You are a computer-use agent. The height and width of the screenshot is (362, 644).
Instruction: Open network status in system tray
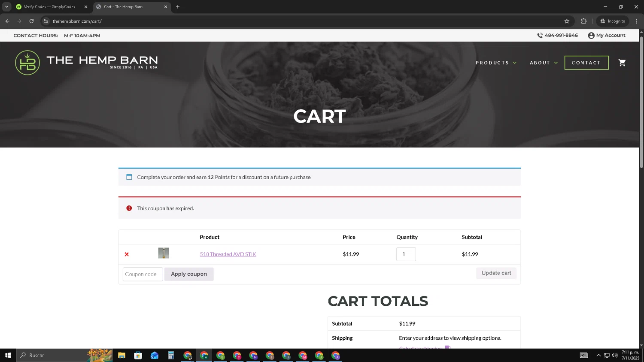(x=607, y=355)
